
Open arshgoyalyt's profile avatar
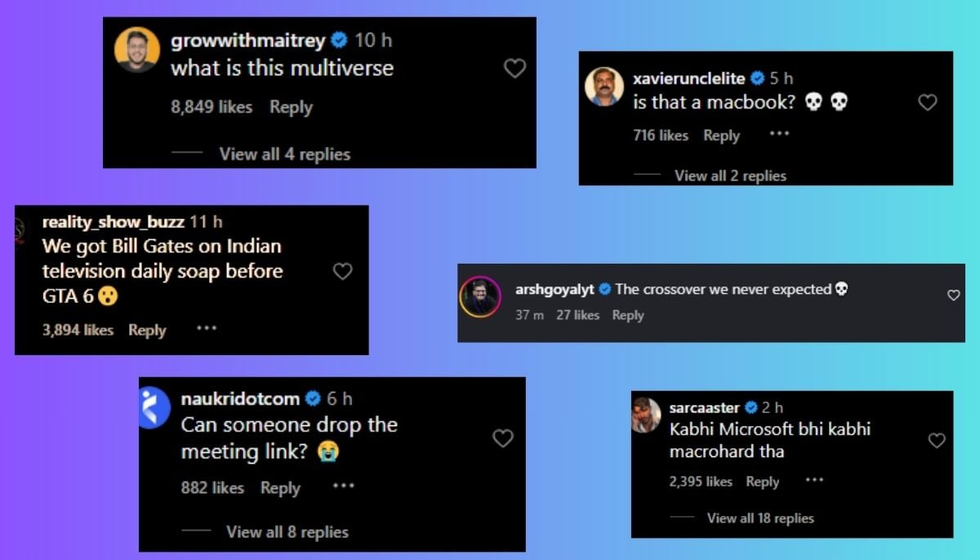[480, 297]
